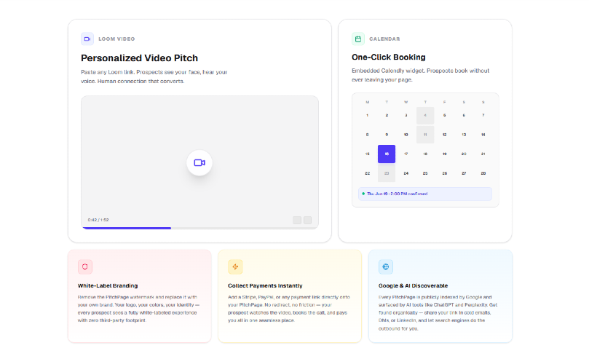
Task: Select date 19 in the calendar
Action: (444, 154)
